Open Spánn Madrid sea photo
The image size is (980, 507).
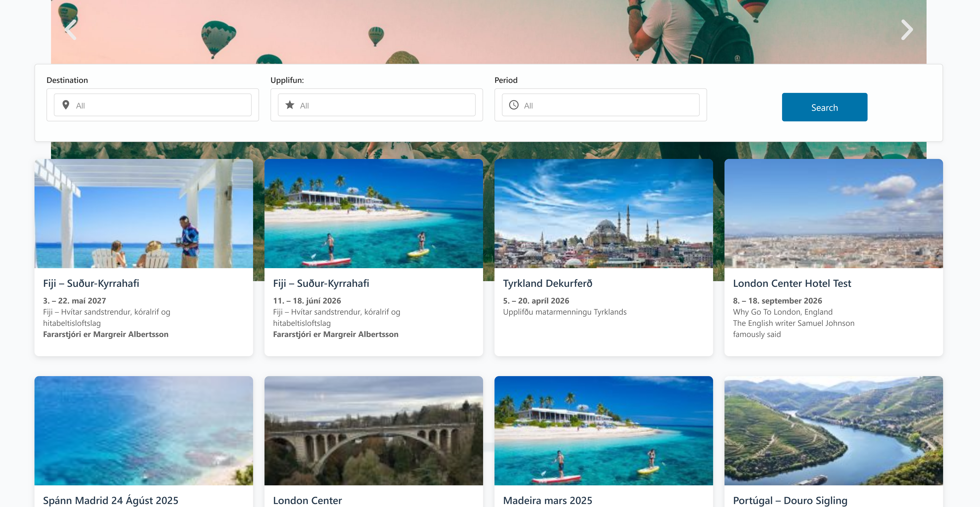144,431
